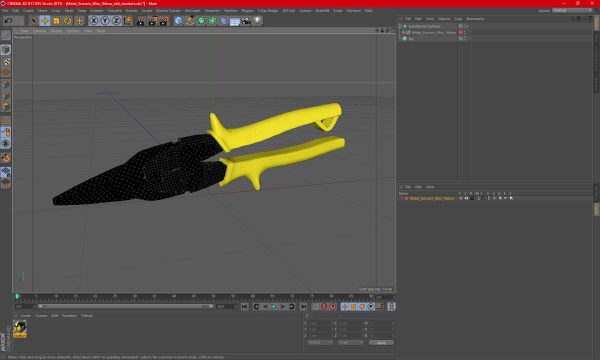Open the Window menu
The width and height of the screenshot is (600, 360).
click(354, 11)
